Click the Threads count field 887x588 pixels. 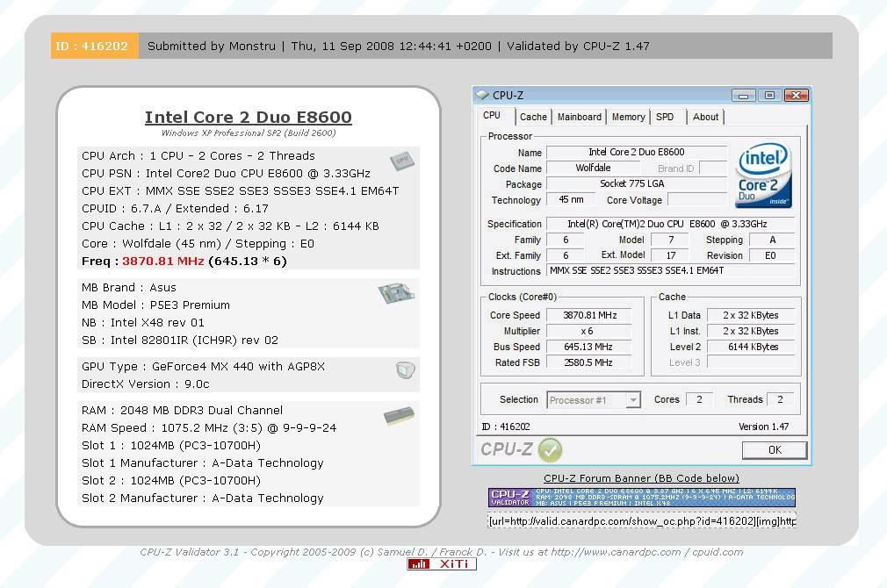click(780, 399)
